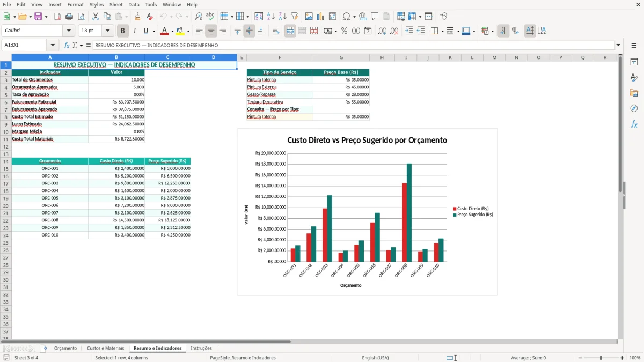Click the Insert Hyperlink icon
644x362 pixels.
coord(363,17)
